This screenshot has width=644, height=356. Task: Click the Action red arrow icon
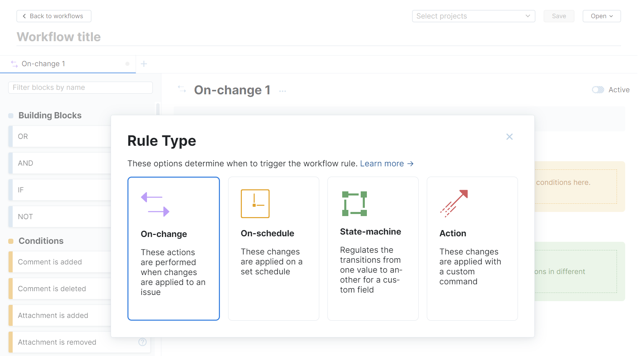click(454, 204)
